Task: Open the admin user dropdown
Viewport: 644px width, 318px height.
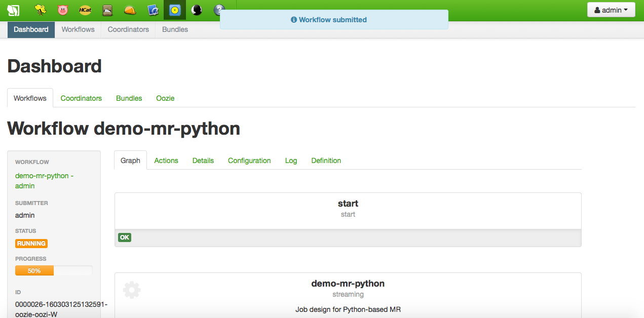Action: point(611,10)
